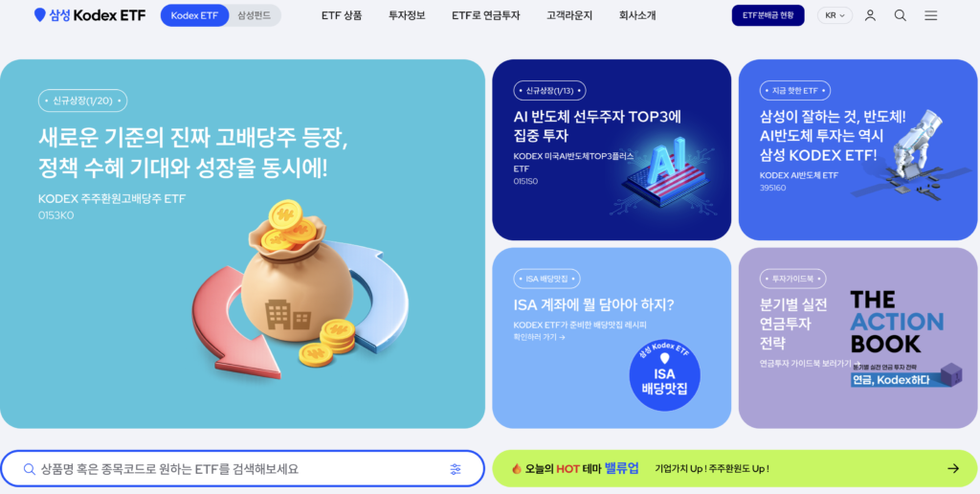The image size is (980, 494).
Task: Click the user account icon
Action: pyautogui.click(x=869, y=15)
